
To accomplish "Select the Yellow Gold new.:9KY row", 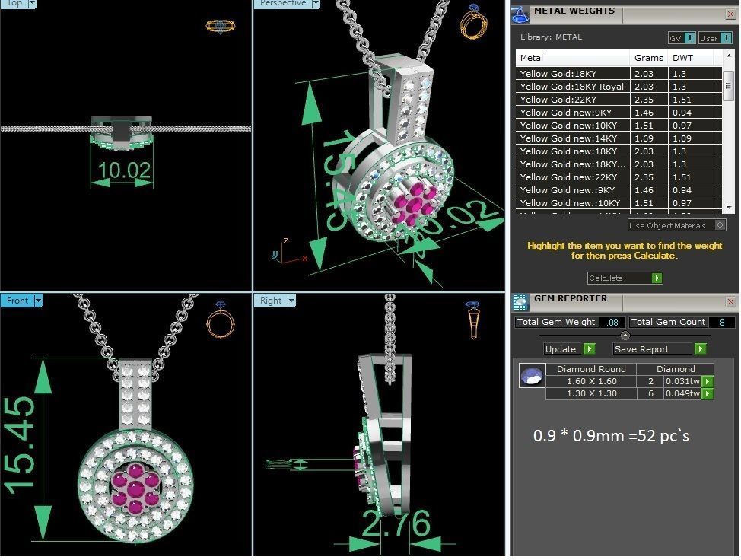I will [x=619, y=190].
